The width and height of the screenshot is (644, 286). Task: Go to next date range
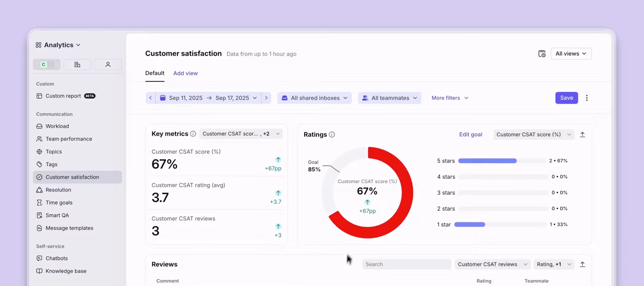(266, 98)
